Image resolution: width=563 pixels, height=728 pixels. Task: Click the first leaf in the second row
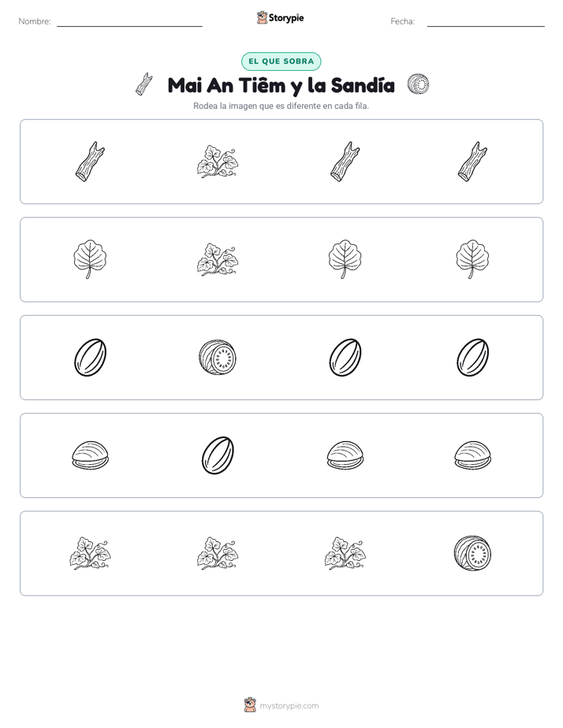pyautogui.click(x=90, y=259)
